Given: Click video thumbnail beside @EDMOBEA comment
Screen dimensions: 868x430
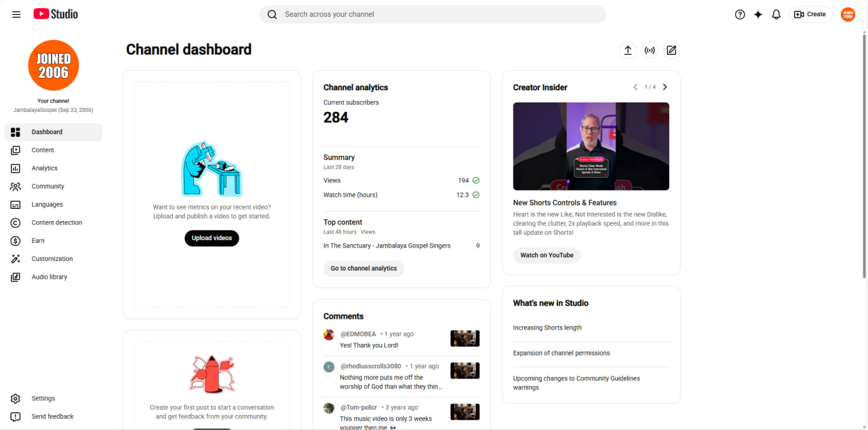Looking at the screenshot, I should point(465,338).
